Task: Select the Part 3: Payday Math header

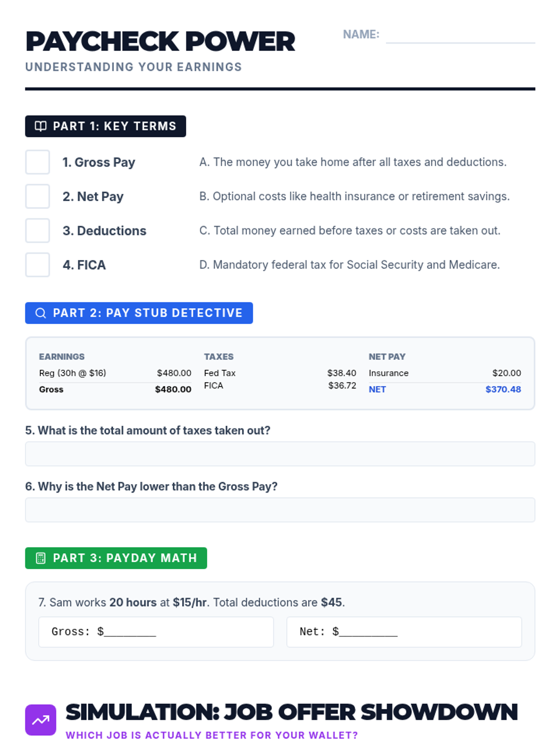Action: coord(116,558)
